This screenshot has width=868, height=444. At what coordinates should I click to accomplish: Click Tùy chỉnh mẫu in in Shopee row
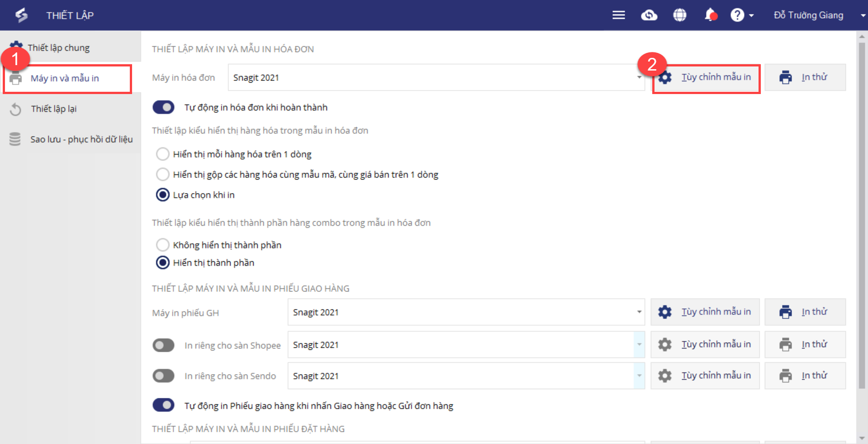click(705, 345)
